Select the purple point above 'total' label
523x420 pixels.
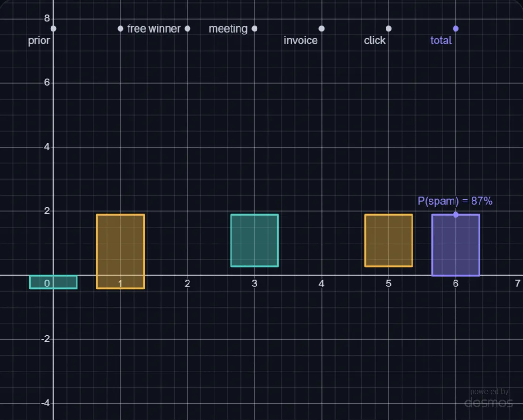point(455,29)
